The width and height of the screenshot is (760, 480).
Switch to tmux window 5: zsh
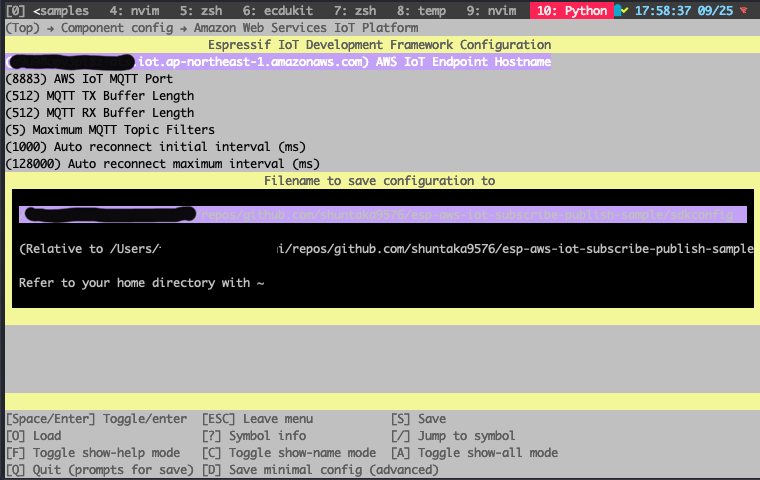[201, 11]
